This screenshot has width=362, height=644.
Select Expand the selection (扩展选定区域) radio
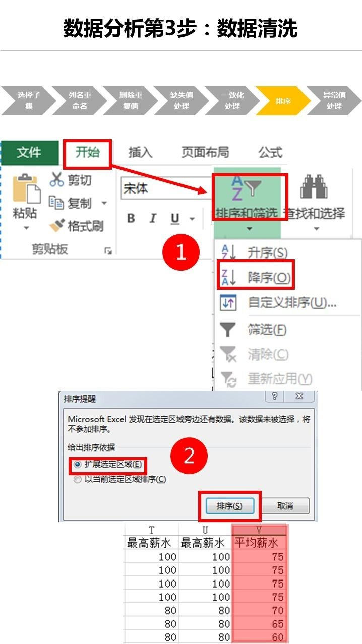[x=77, y=464]
